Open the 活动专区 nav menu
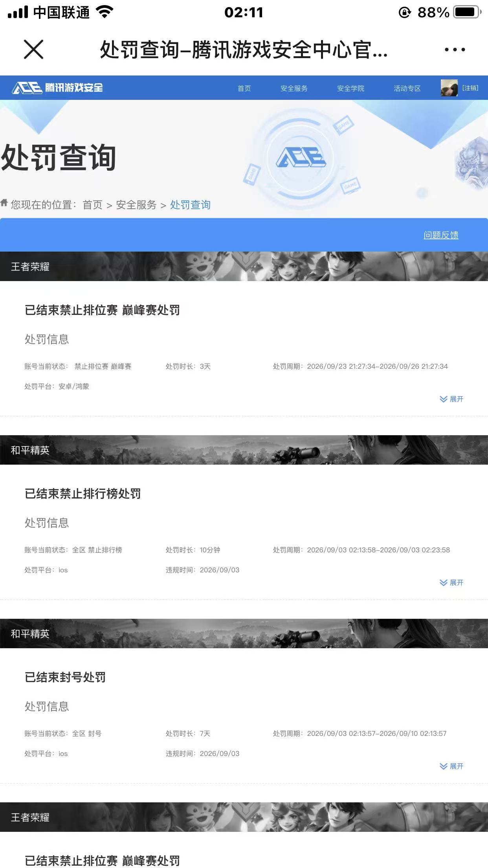The height and width of the screenshot is (868, 488). pos(407,88)
